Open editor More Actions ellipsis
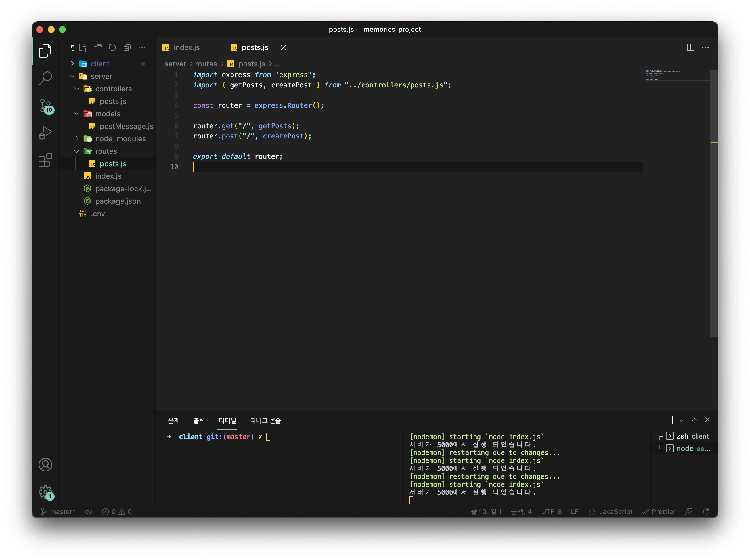Viewport: 750px width, 560px height. click(x=705, y=47)
